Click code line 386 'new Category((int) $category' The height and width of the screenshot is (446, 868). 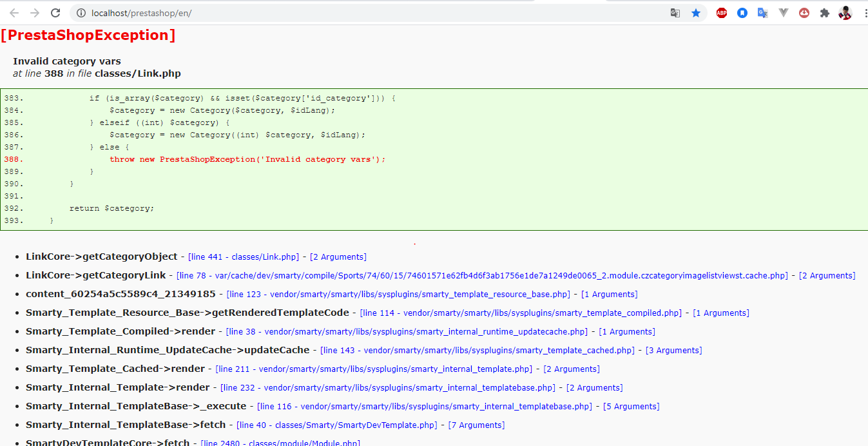[238, 135]
